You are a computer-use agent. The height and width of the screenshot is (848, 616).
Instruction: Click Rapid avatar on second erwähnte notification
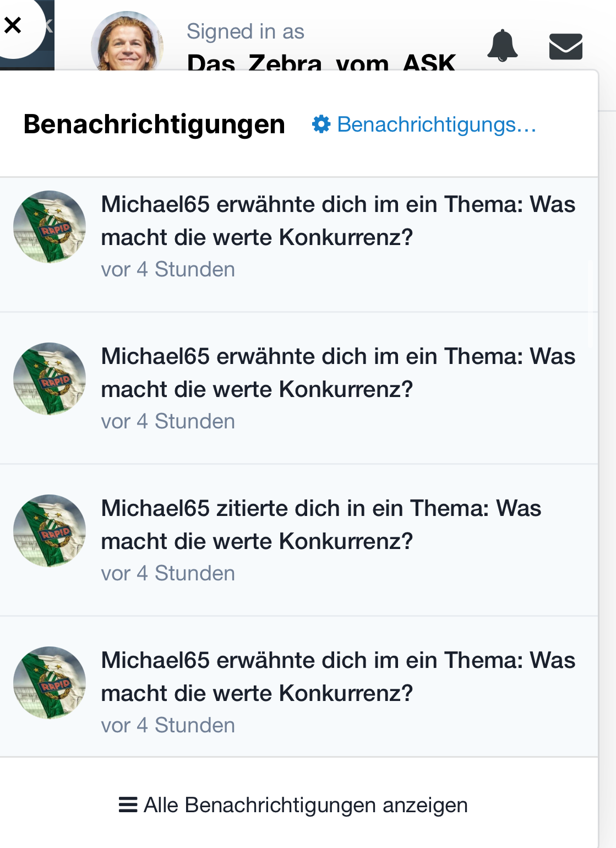50,379
